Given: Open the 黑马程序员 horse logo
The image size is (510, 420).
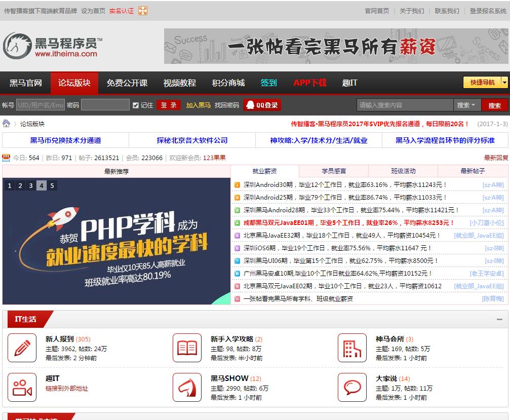Looking at the screenshot, I should click(x=53, y=46).
